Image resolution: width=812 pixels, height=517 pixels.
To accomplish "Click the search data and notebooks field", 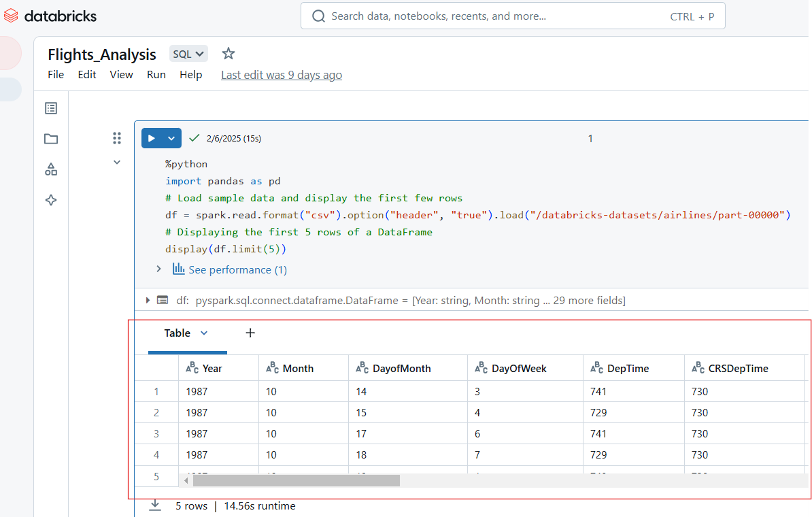I will pyautogui.click(x=513, y=16).
